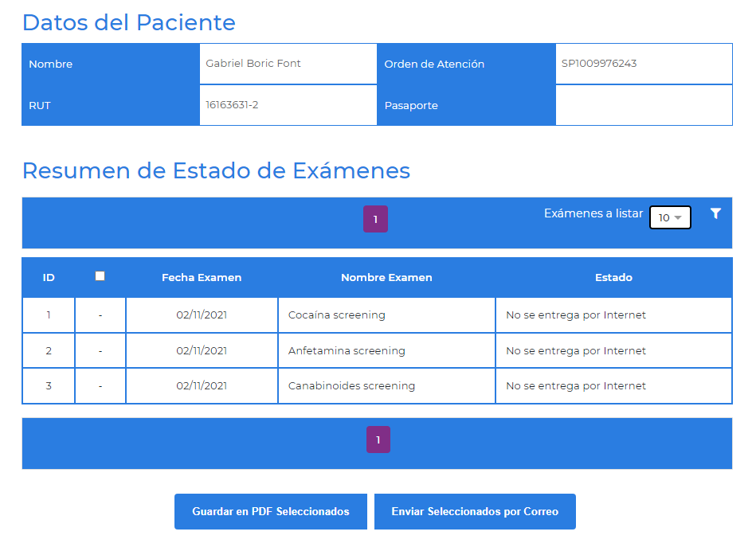
Task: Open the 'Exámenes a listar' dropdown
Action: click(x=670, y=217)
